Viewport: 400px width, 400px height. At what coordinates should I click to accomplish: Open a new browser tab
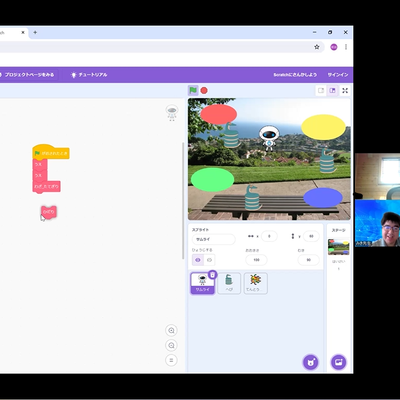click(x=35, y=32)
